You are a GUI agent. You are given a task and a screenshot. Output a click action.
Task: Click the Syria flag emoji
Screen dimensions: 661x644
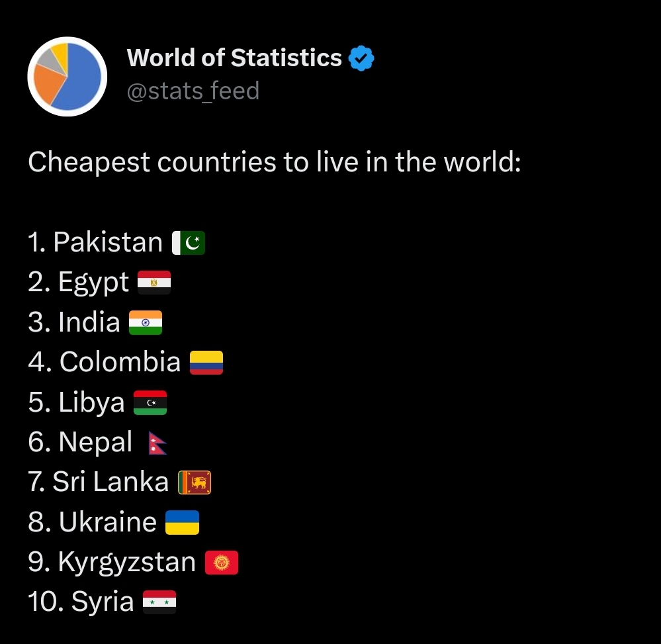(159, 602)
